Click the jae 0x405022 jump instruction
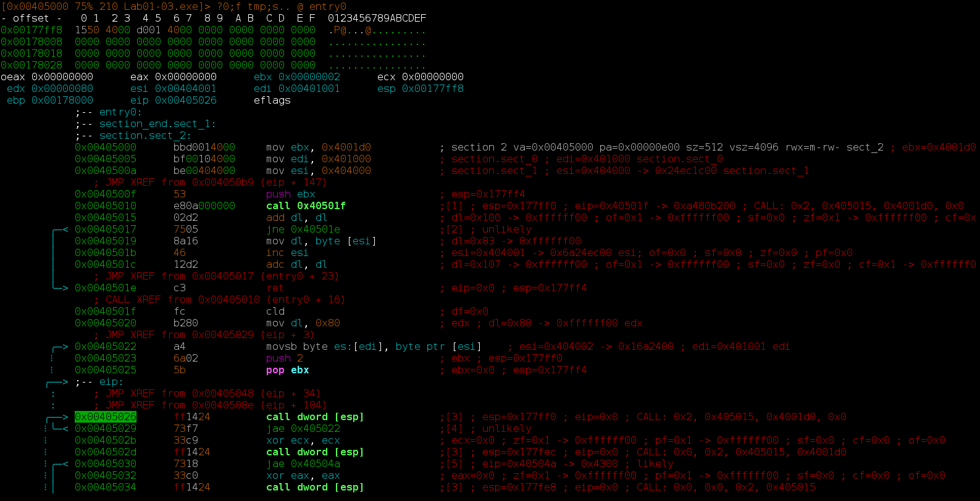The height and width of the screenshot is (501, 980). point(303,428)
